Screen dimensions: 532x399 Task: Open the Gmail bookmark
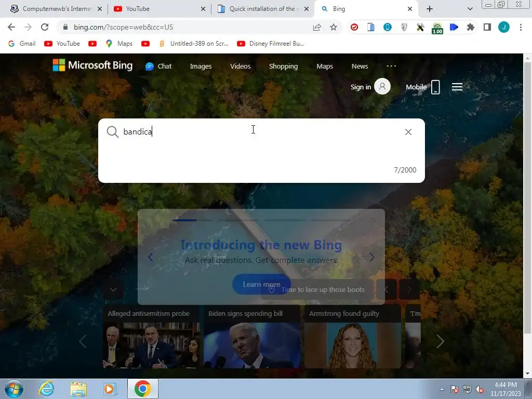coord(22,44)
